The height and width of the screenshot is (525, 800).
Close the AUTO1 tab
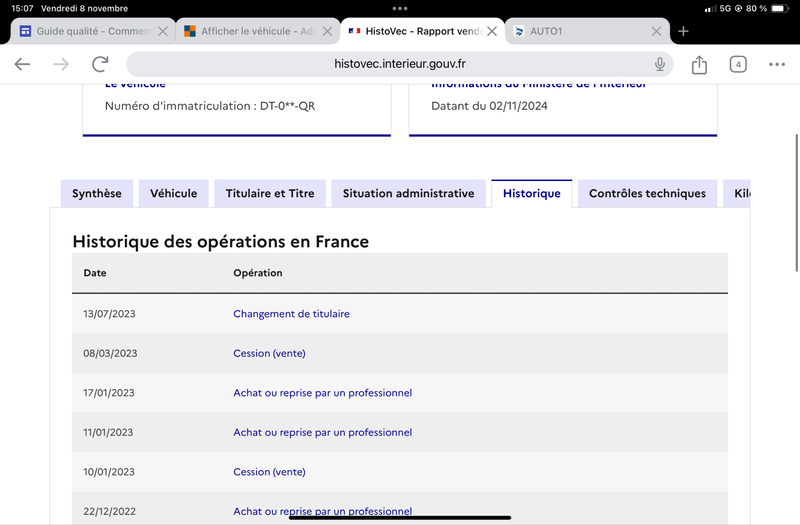pos(656,32)
